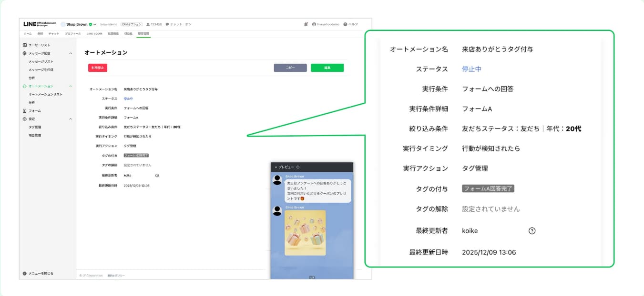Screen dimensions: 644x296
Task: Click the オートメーション page heading
Action: click(106, 52)
